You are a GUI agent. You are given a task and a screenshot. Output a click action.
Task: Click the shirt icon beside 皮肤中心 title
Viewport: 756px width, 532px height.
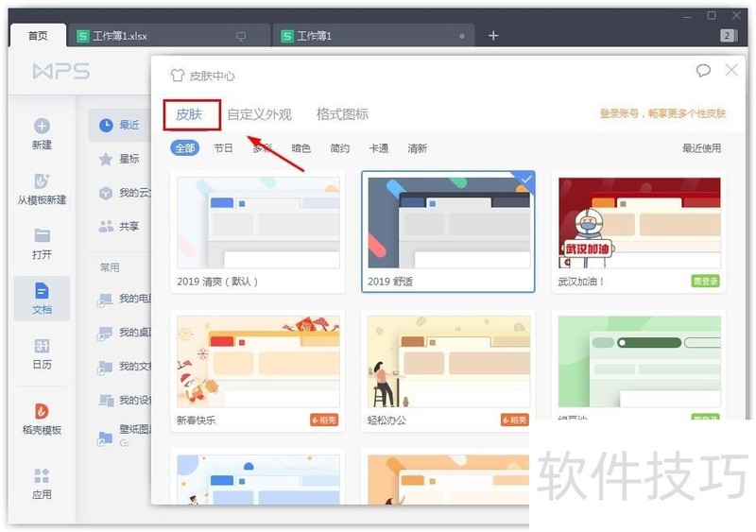point(177,75)
